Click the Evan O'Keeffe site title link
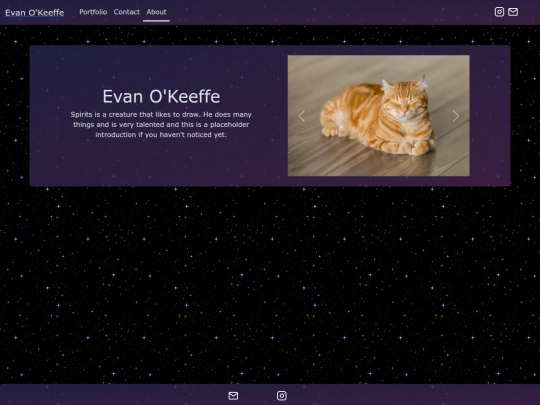Image resolution: width=540 pixels, height=405 pixels. pos(35,13)
